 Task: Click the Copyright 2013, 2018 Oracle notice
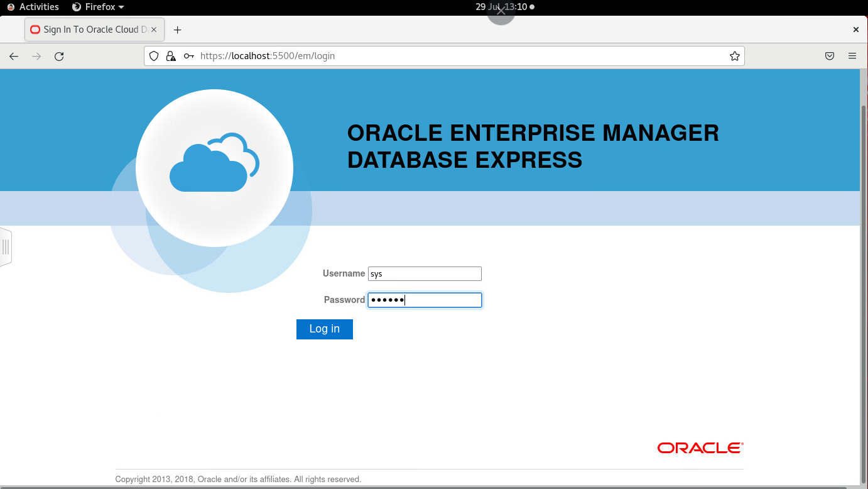click(x=238, y=480)
